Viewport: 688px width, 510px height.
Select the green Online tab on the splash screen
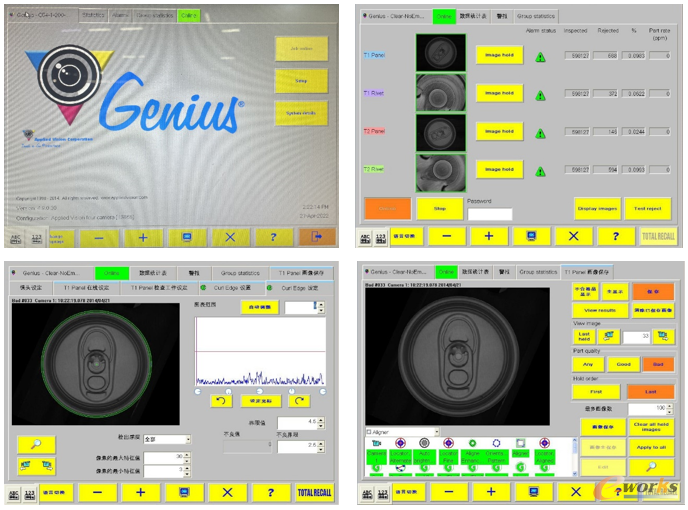[x=189, y=15]
